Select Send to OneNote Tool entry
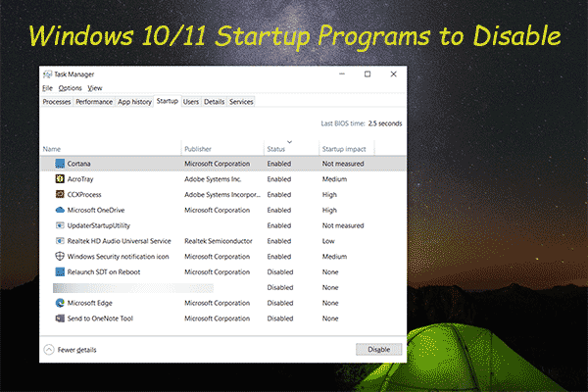Screen dimensions: 588x392 tap(100, 318)
